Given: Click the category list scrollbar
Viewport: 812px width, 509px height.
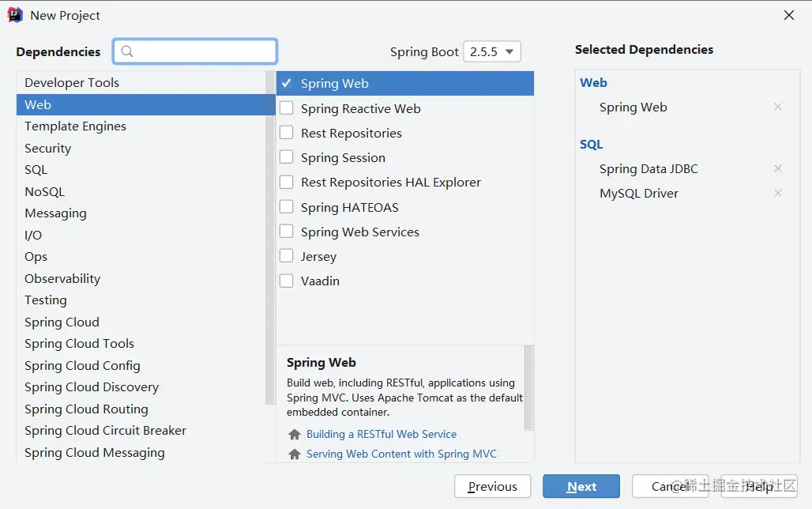Looking at the screenshot, I should (270, 239).
